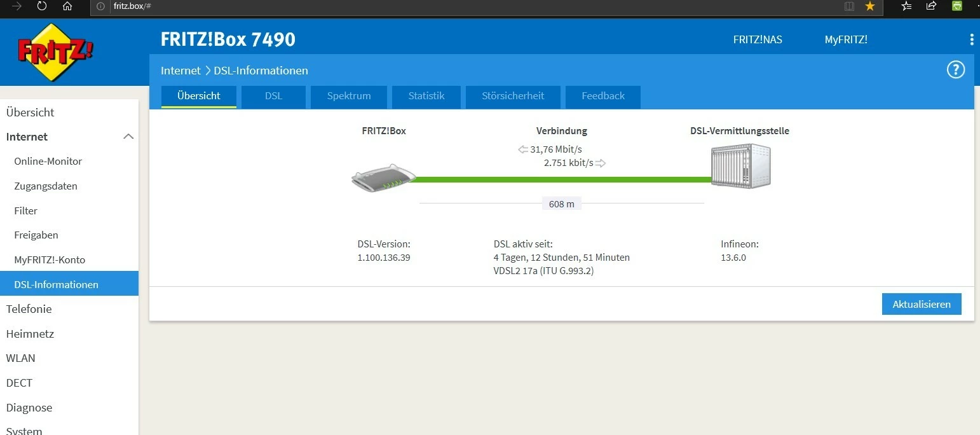Open DECT in the sidebar
Screen dimensions: 980x435
[19, 383]
